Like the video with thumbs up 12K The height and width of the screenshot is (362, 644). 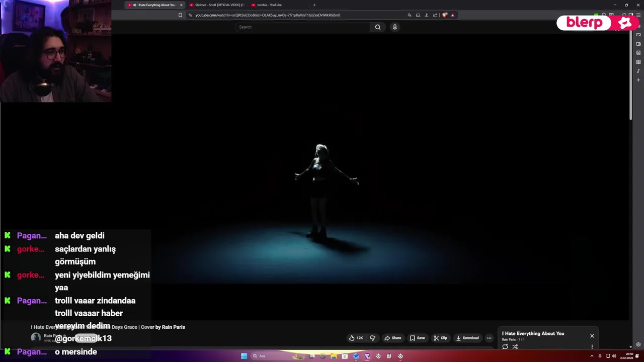coord(356,338)
